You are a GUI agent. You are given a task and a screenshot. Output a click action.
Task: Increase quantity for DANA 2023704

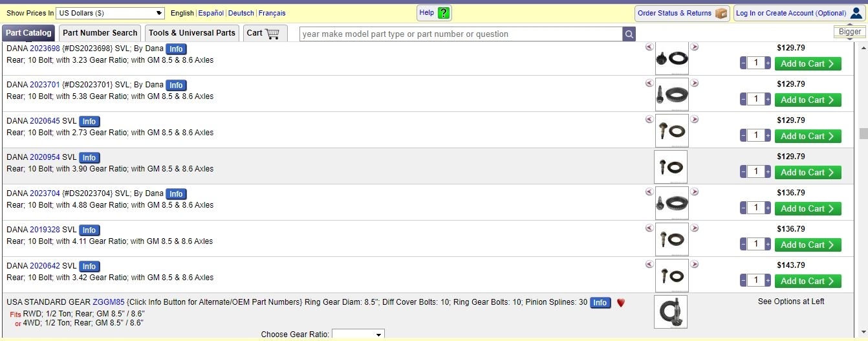768,208
